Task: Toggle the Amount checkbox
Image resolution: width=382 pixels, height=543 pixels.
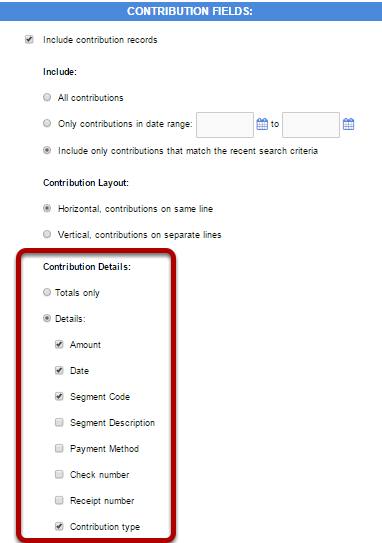Action: 59,344
